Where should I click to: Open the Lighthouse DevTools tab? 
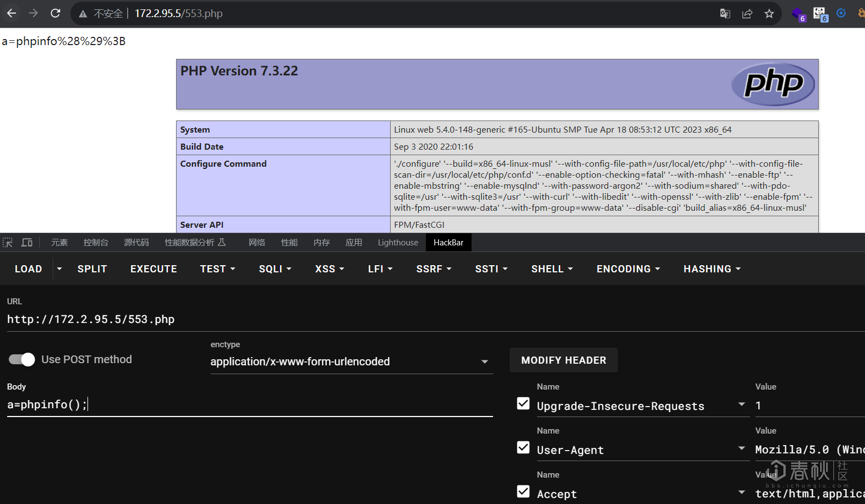click(398, 243)
